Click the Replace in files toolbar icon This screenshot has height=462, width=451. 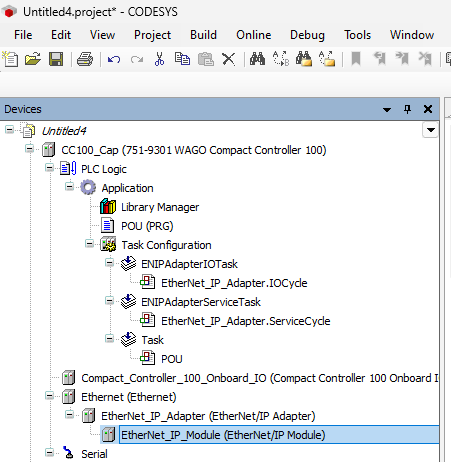tap(327, 59)
